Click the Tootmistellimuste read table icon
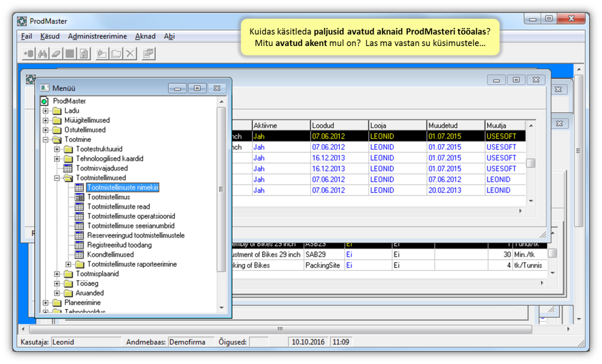The height and width of the screenshot is (364, 602). pyautogui.click(x=79, y=207)
